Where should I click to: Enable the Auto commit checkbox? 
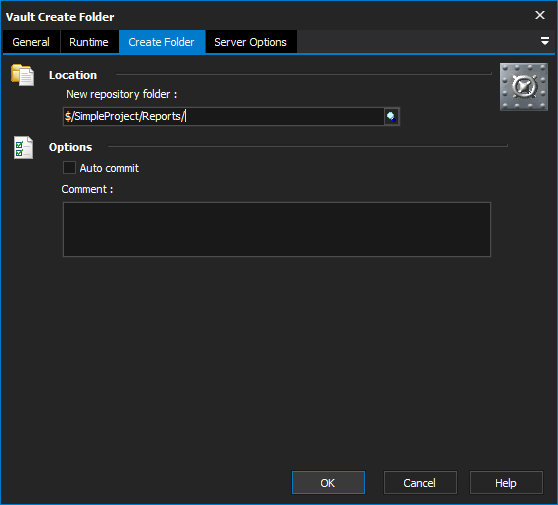(x=69, y=168)
